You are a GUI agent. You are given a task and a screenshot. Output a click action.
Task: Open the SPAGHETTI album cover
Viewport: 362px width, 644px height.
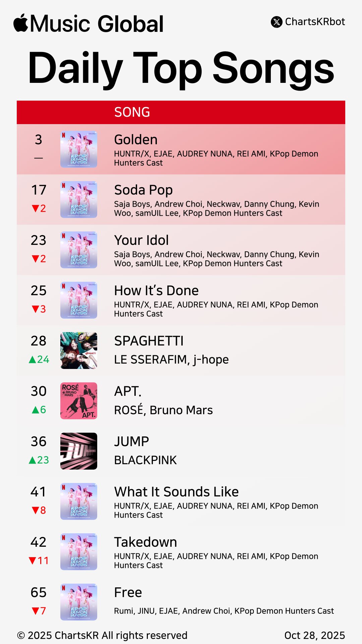tap(79, 351)
